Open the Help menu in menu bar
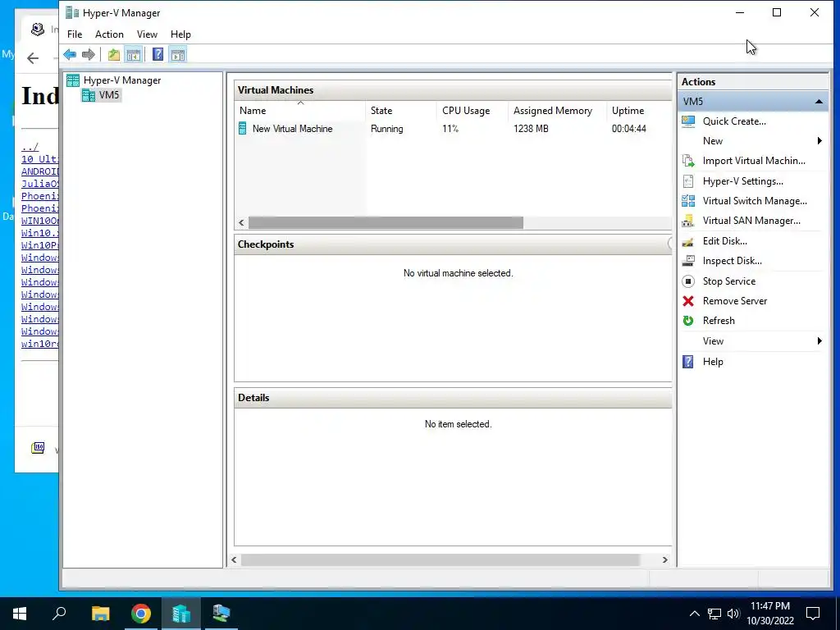 tap(180, 34)
